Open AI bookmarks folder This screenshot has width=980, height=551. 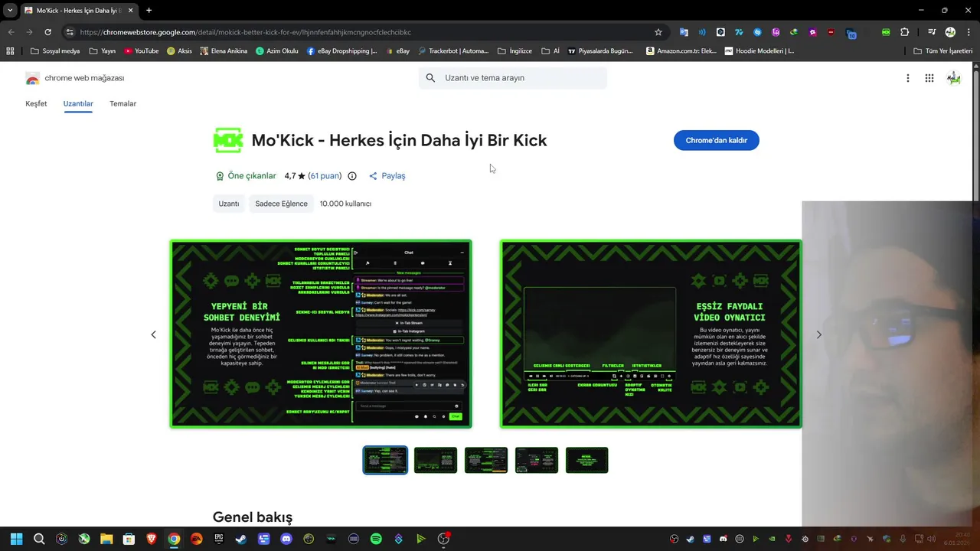550,51
